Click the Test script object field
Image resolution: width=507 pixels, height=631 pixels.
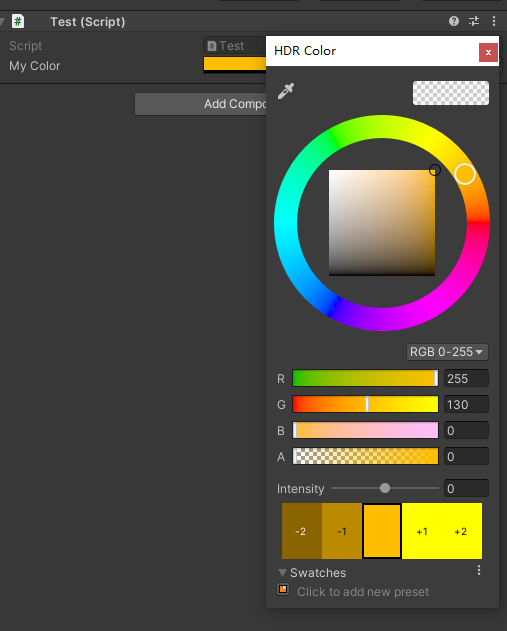pyautogui.click(x=235, y=45)
